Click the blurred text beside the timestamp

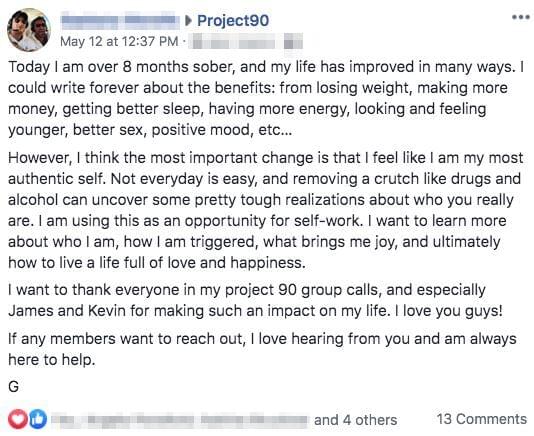(234, 43)
